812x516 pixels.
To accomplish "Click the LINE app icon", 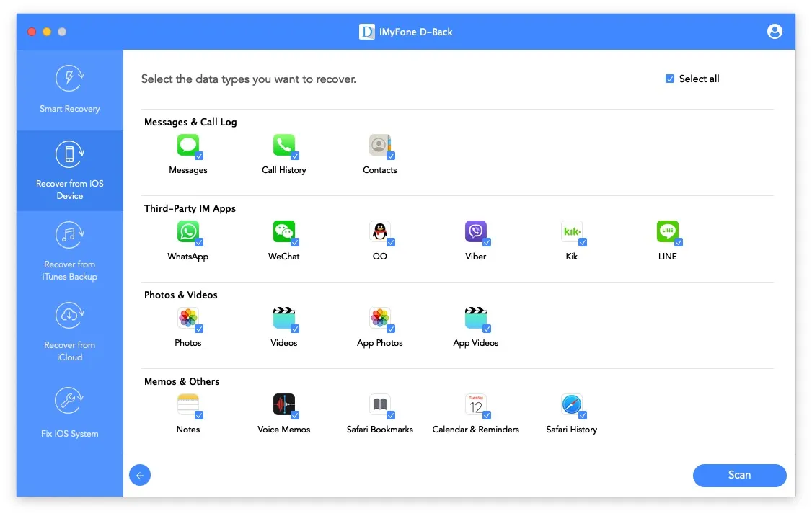I will 667,230.
